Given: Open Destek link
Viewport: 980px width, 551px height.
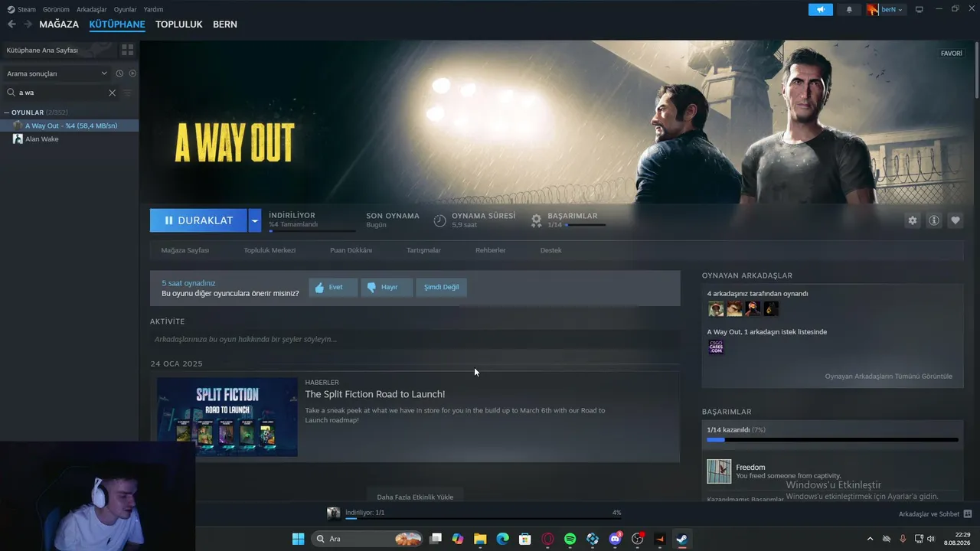Looking at the screenshot, I should point(550,250).
